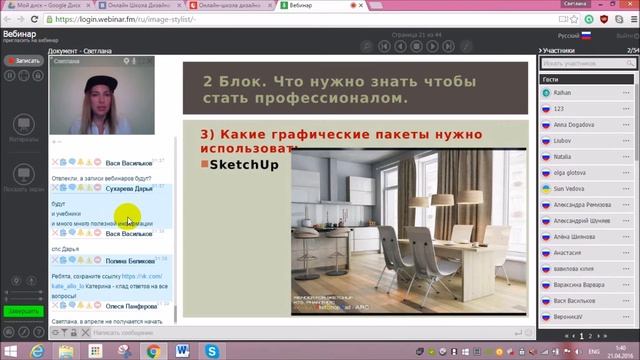Viewport: 640px width, 360px height.
Task: Open the help question mark icon in sidebar
Action: point(38,332)
